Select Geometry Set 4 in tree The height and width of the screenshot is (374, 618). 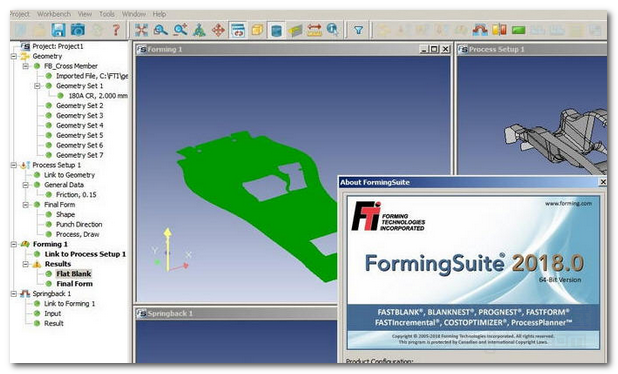pos(80,125)
